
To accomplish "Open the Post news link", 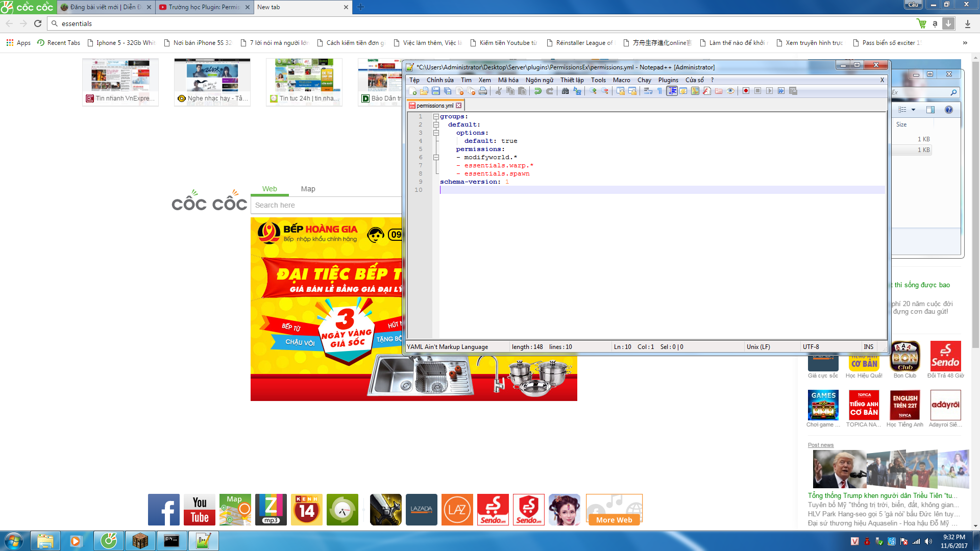I will (x=820, y=445).
